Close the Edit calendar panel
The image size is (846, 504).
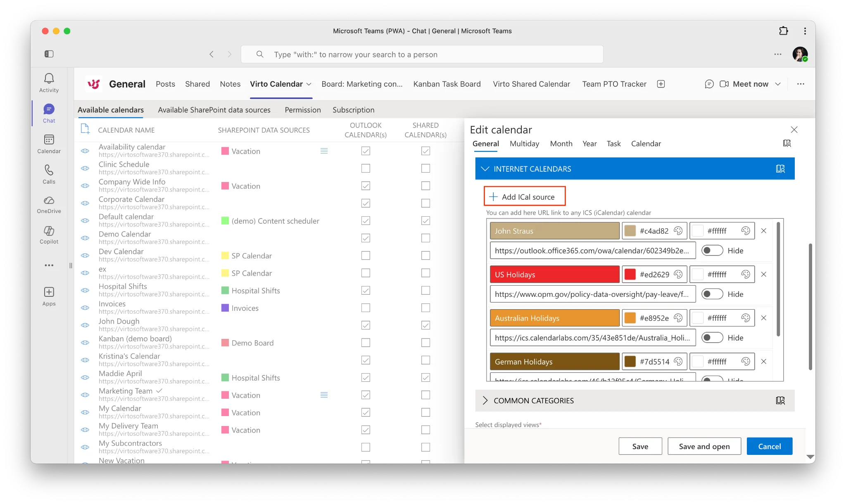[x=794, y=130]
